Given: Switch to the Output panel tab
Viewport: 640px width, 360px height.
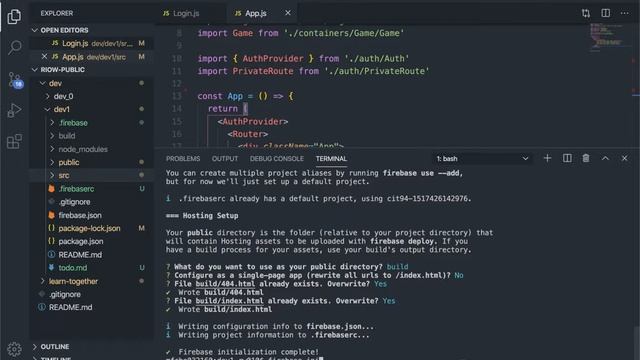Looking at the screenshot, I should pyautogui.click(x=225, y=158).
